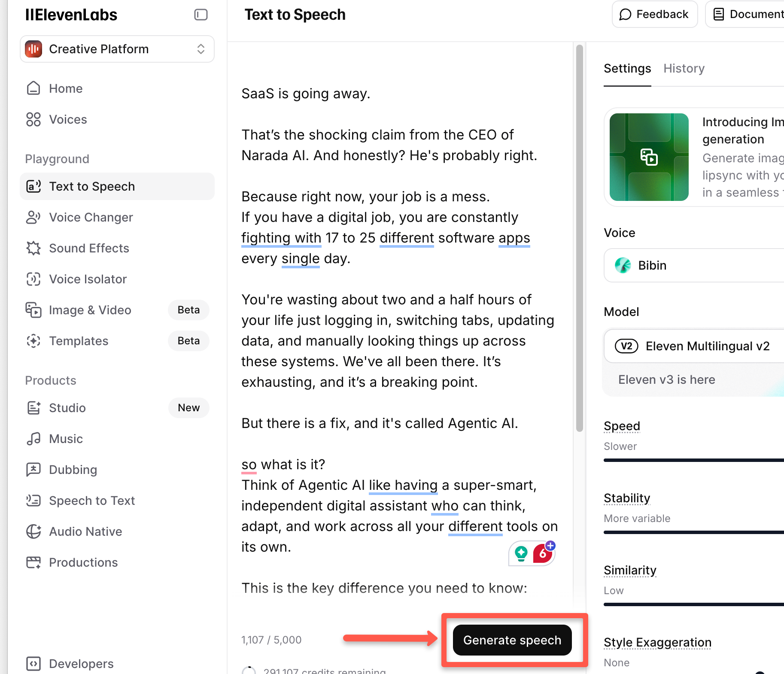The image size is (784, 674).
Task: Open the Music product
Action: [x=66, y=438]
